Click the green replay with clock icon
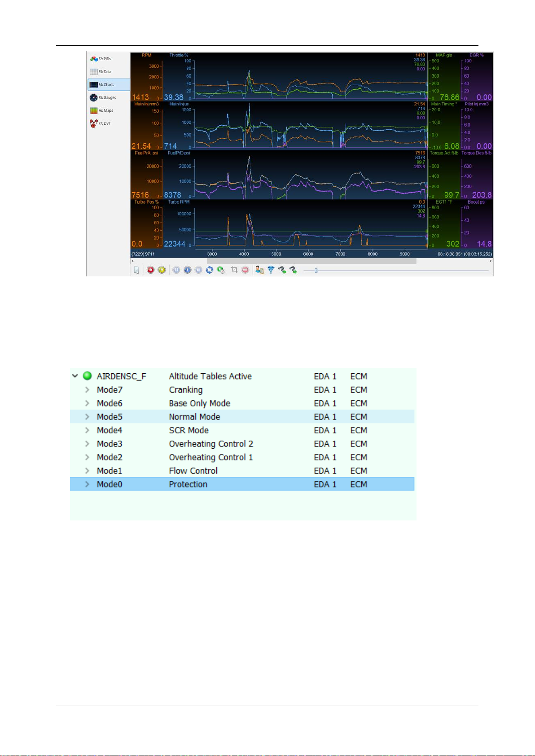This screenshot has height=756, width=535. pos(221,270)
